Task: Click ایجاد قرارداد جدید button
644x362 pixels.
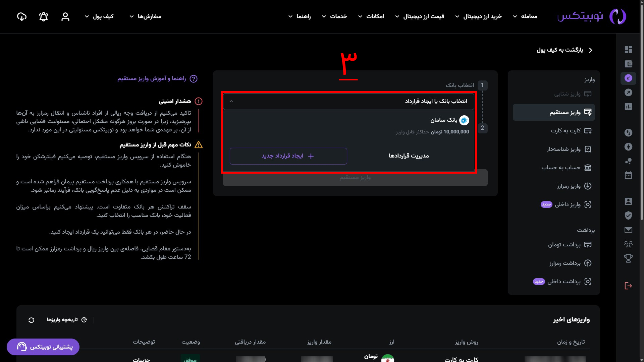Action: tap(288, 156)
